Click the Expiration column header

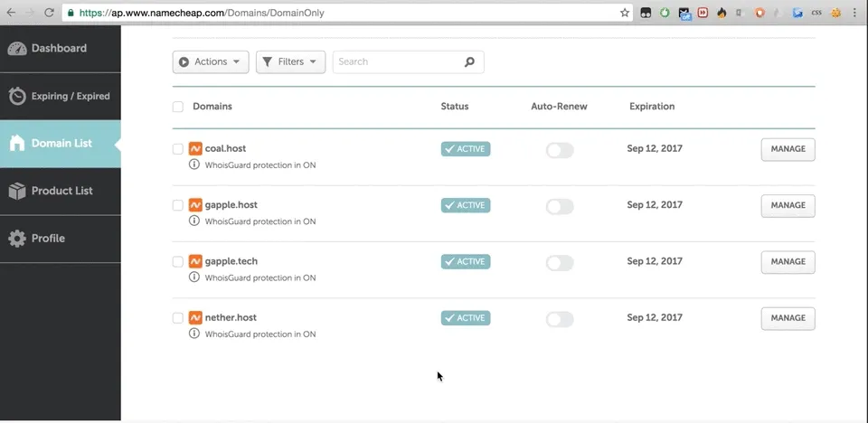click(652, 107)
